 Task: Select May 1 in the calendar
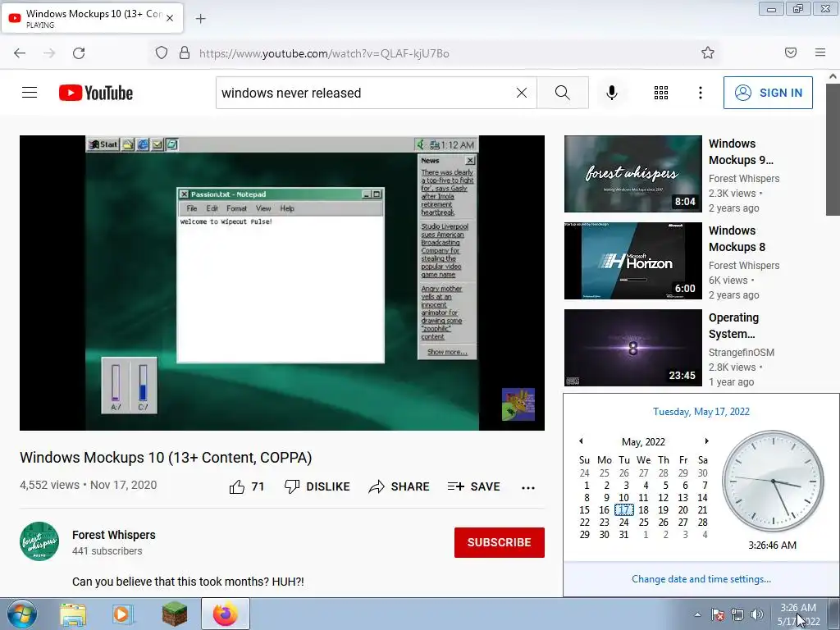tap(586, 486)
